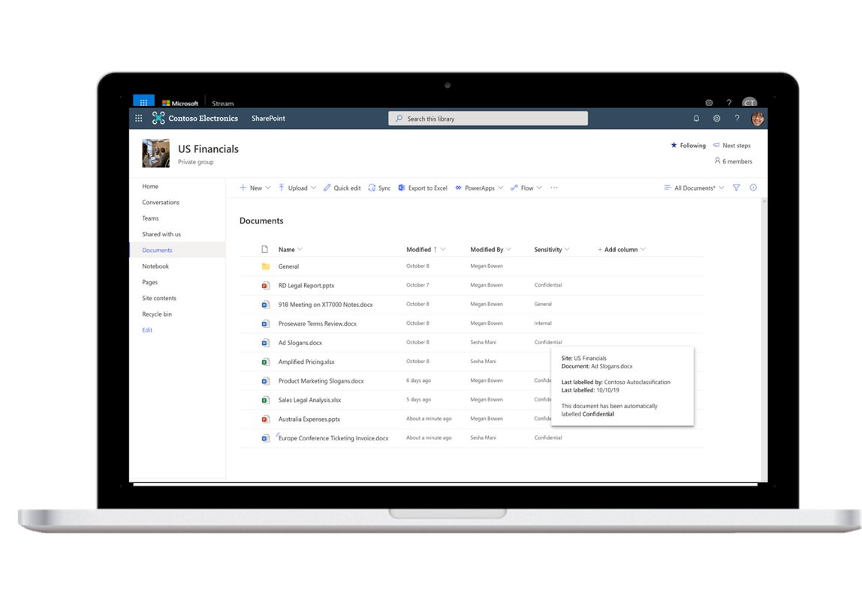Screen dimensions: 862x616
Task: Open Next steps
Action: 731,146
